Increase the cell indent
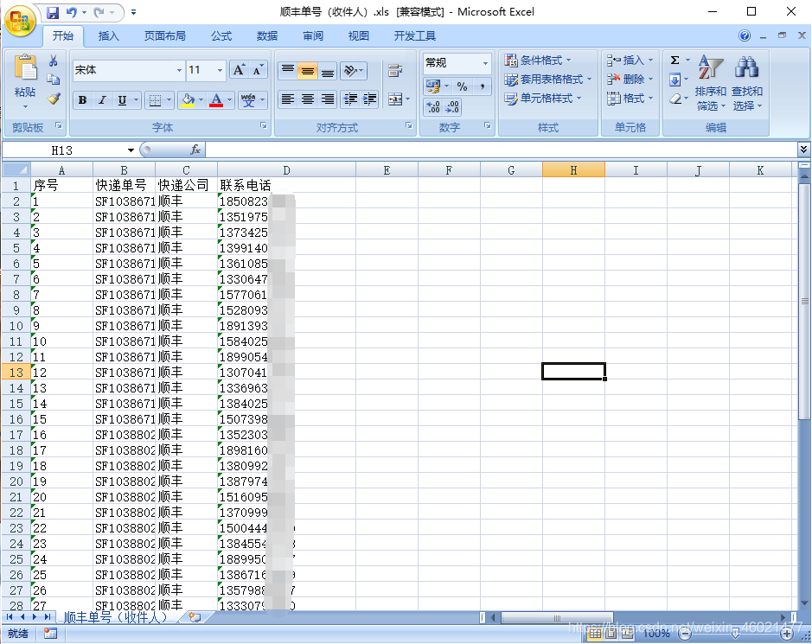 (369, 99)
